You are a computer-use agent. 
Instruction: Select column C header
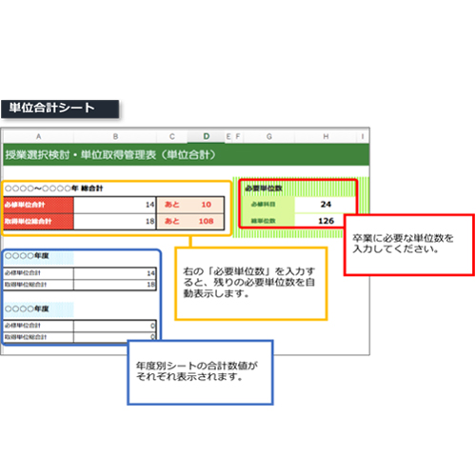coord(172,136)
